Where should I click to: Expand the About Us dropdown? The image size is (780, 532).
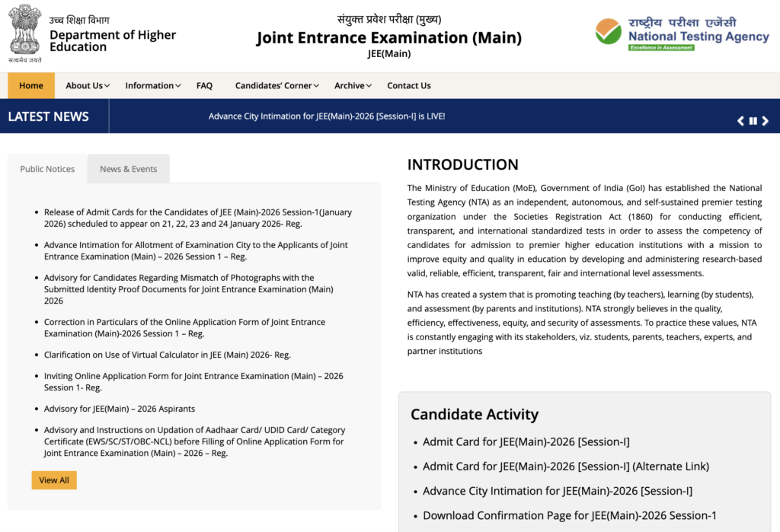(86, 85)
